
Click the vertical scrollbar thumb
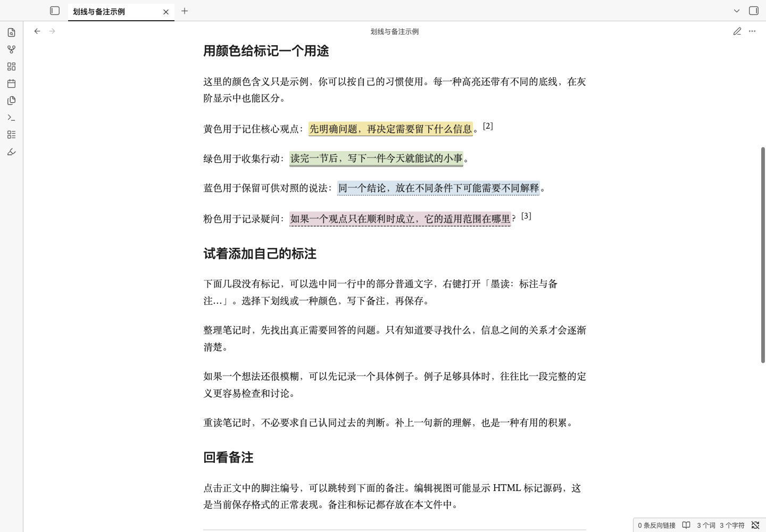coord(763,255)
